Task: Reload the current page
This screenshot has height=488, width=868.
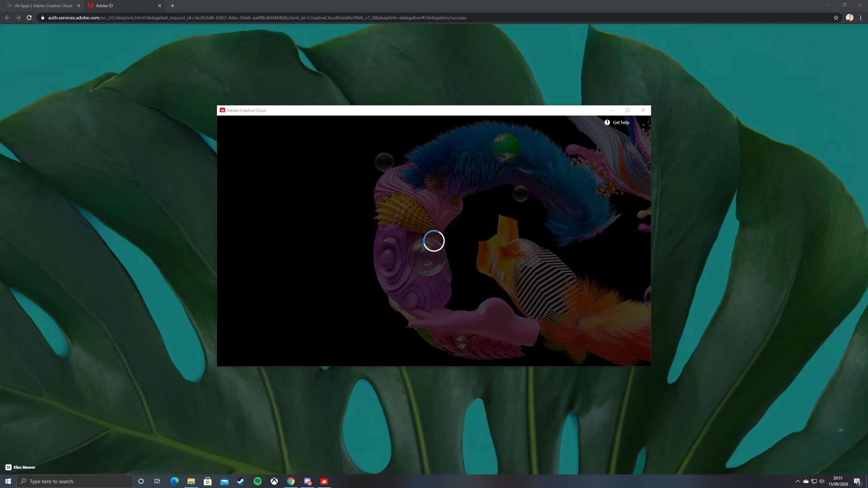Action: 29,18
